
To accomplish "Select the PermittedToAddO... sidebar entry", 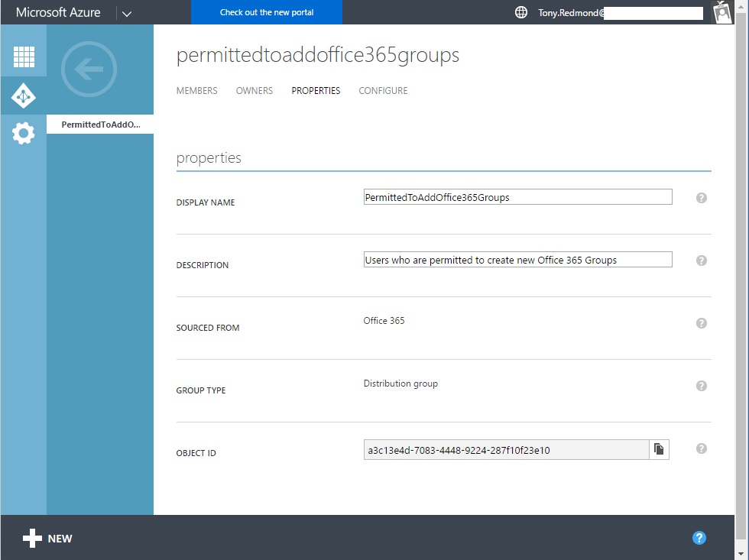I will click(x=99, y=124).
